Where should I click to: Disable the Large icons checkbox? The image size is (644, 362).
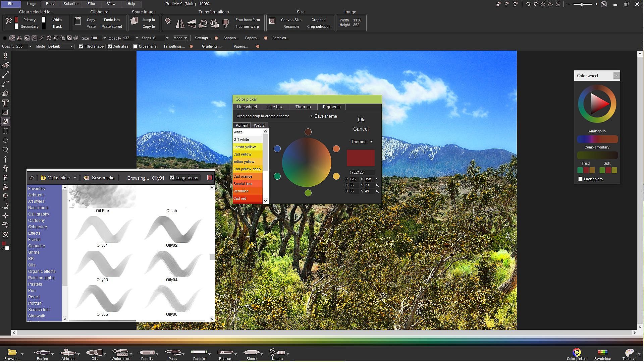click(x=172, y=178)
